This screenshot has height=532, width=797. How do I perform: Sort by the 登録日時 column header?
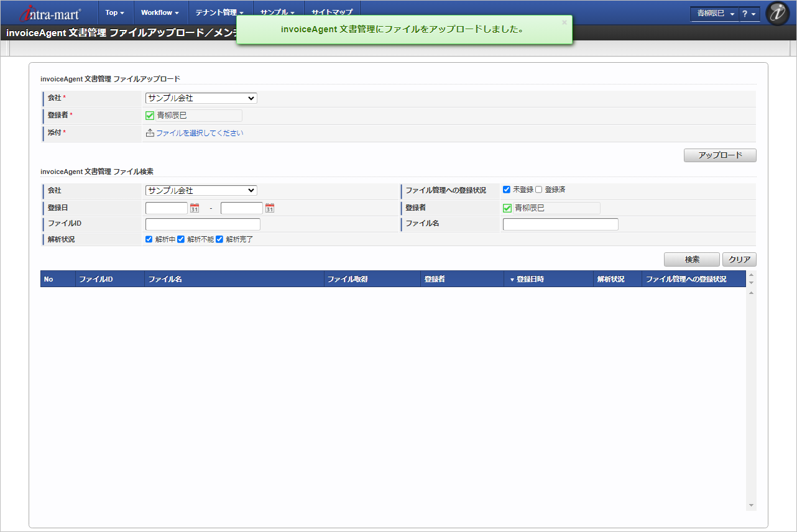pyautogui.click(x=549, y=279)
